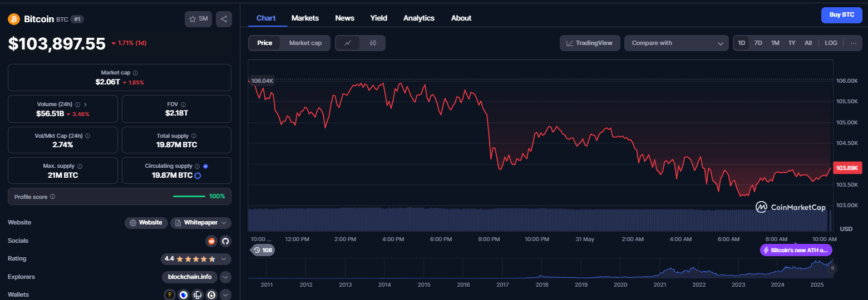Select the Market cap toggle
The height and width of the screenshot is (300, 868).
pyautogui.click(x=305, y=43)
